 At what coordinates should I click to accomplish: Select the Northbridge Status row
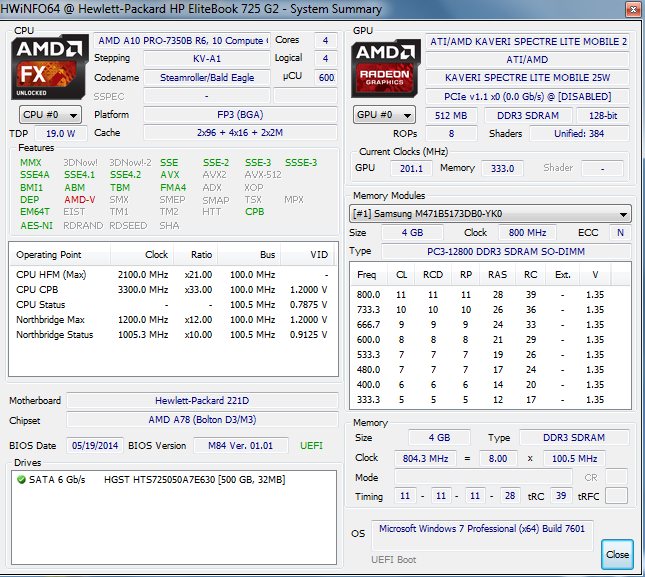[172, 335]
